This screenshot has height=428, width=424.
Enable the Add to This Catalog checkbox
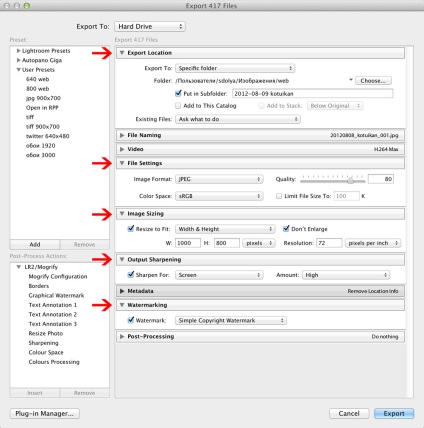coord(178,106)
